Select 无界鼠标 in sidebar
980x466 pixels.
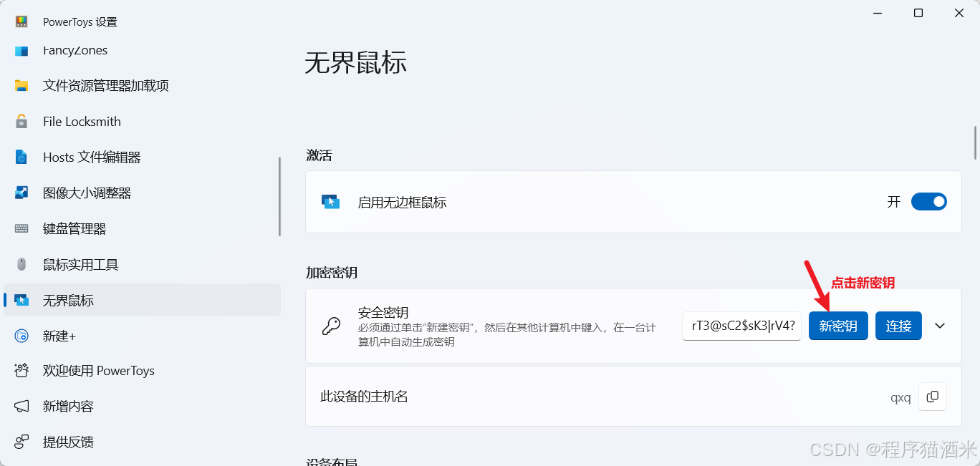142,301
